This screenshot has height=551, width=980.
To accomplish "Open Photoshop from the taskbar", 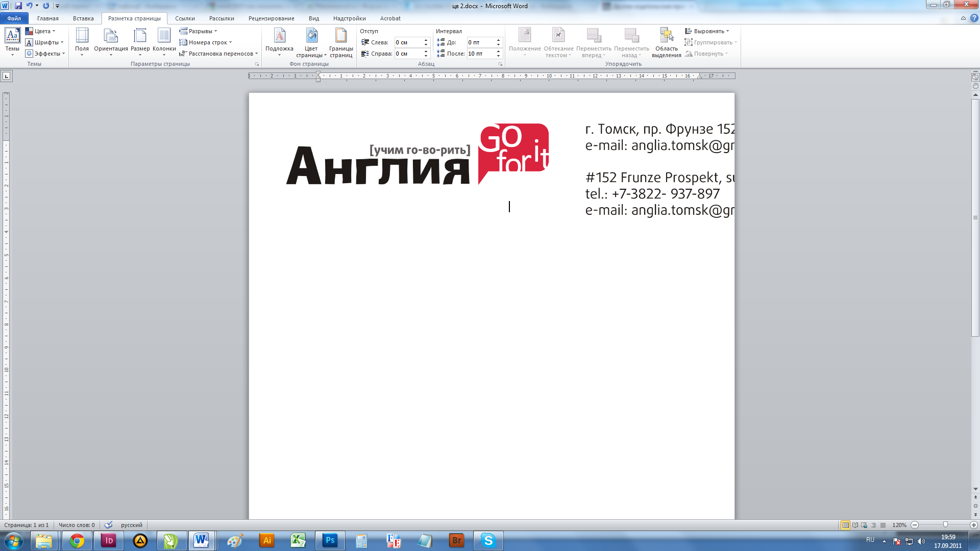I will [x=330, y=540].
